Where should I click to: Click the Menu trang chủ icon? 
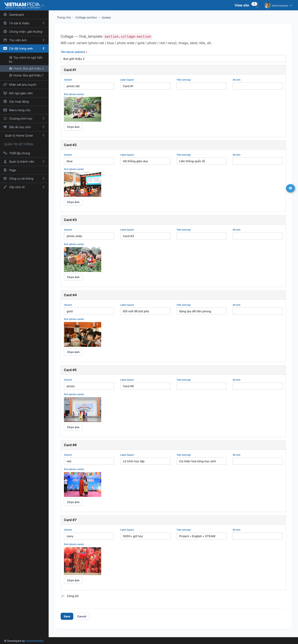coord(5,110)
